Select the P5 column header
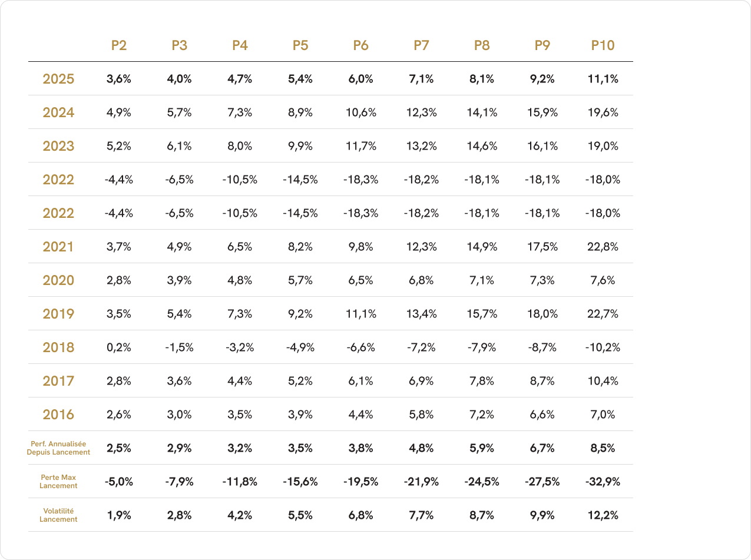This screenshot has width=751, height=560. click(x=300, y=45)
